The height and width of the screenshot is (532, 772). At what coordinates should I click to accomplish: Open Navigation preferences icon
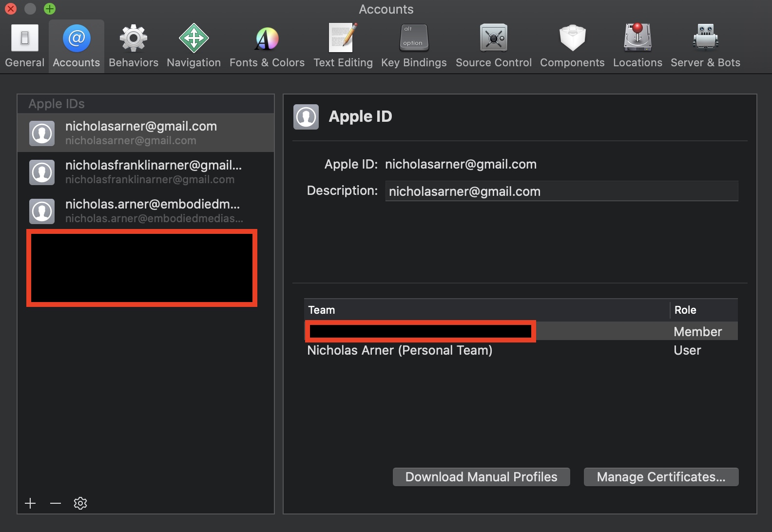tap(194, 38)
